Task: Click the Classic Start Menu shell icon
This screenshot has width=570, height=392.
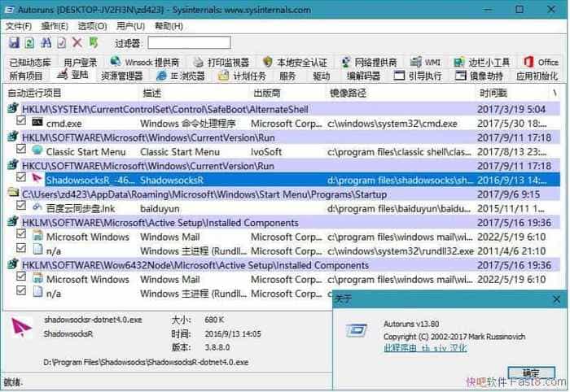Action: coord(37,150)
